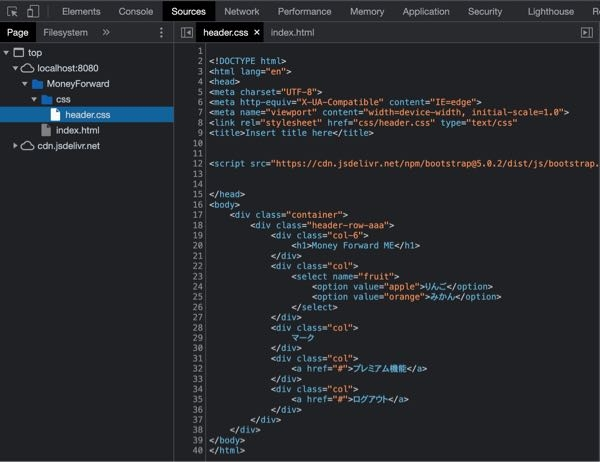The width and height of the screenshot is (600, 462).
Task: Select the css folder icon
Action: point(46,99)
